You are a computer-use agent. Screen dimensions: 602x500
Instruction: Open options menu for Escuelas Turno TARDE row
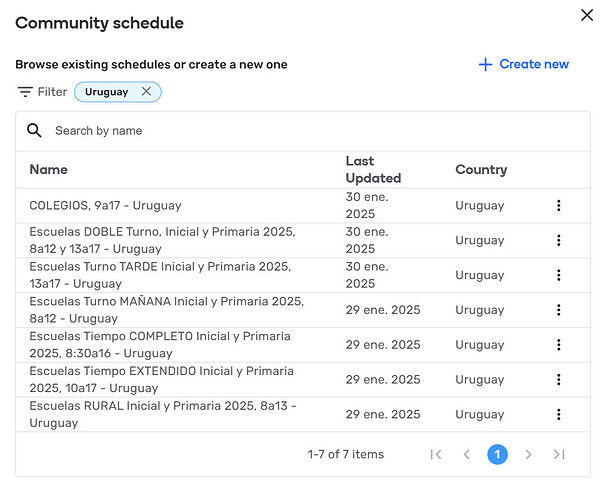558,275
